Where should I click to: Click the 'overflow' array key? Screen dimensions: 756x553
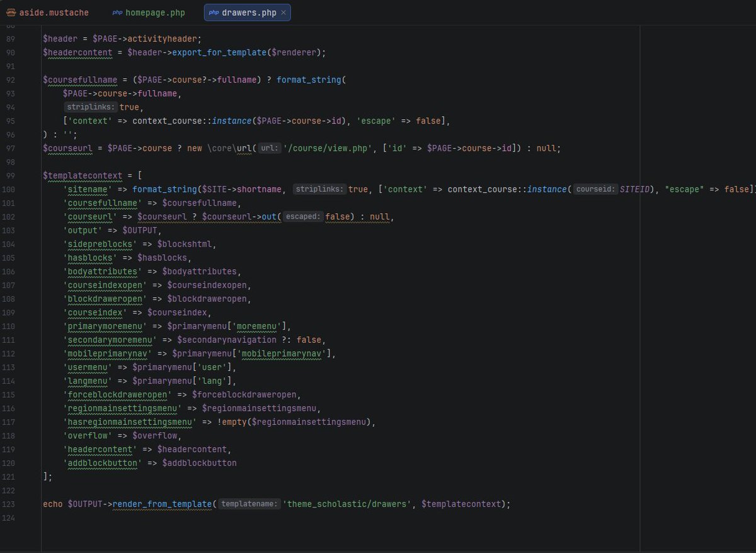click(88, 436)
